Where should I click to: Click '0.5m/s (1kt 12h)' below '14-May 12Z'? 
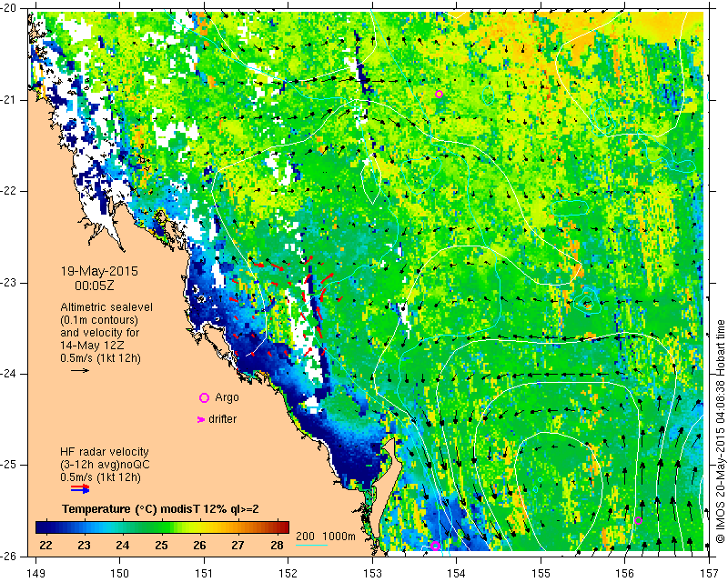(100, 358)
